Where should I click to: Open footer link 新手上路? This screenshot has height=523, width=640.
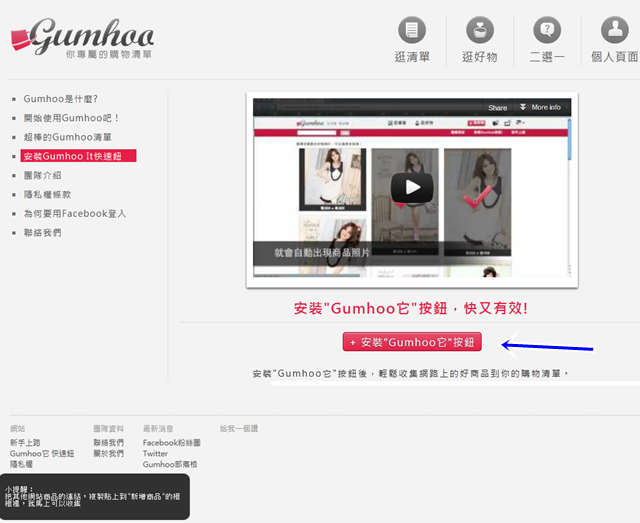pos(25,443)
